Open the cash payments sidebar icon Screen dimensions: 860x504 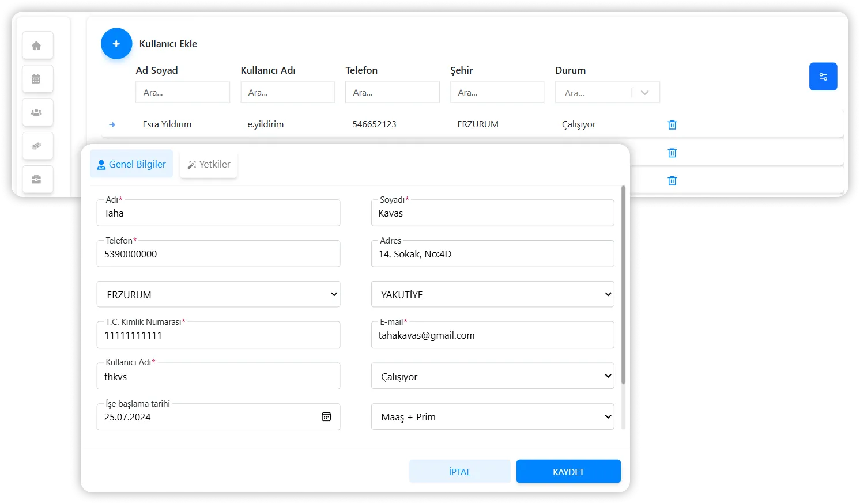coord(36,146)
